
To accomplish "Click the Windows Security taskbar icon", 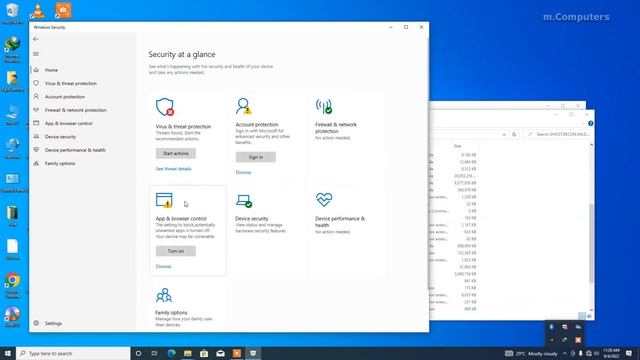I will [x=253, y=353].
